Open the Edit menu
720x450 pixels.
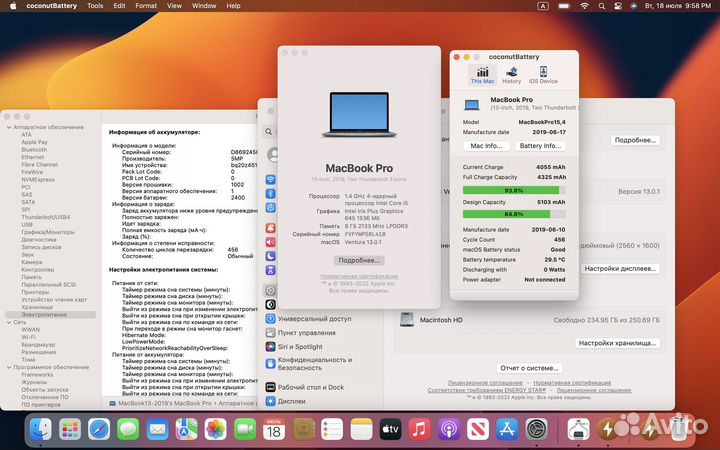click(x=119, y=6)
